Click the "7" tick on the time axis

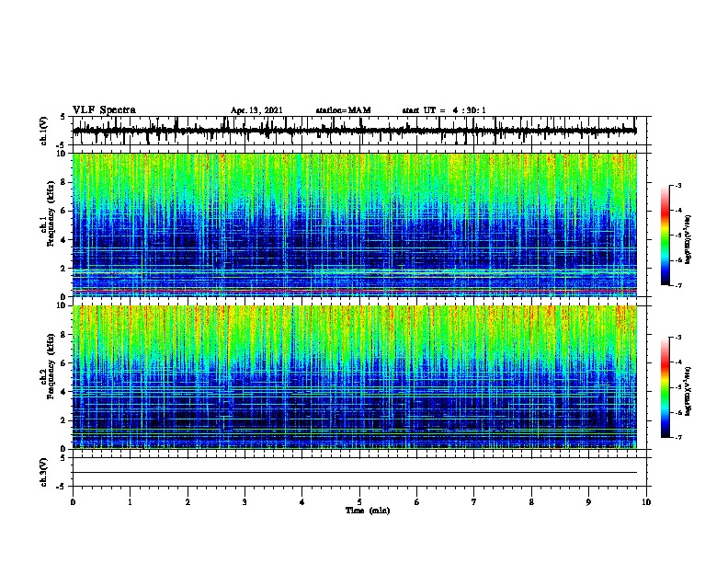pos(474,502)
